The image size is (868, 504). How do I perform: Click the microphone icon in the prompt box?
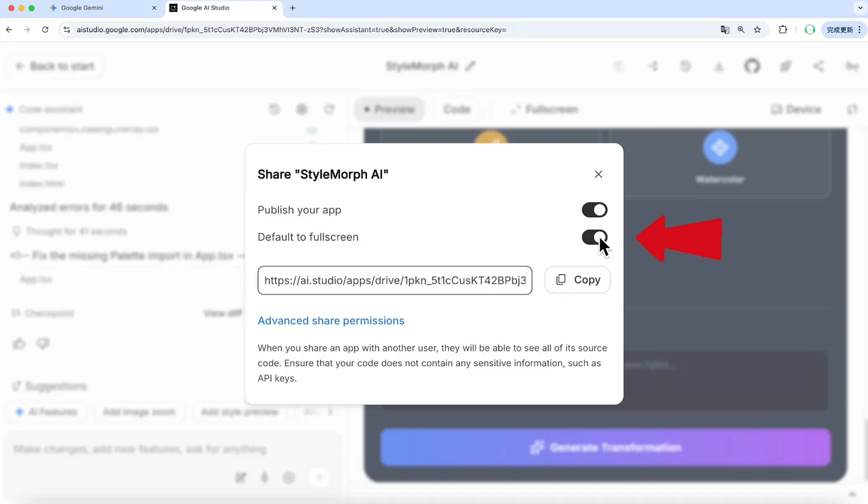[265, 478]
